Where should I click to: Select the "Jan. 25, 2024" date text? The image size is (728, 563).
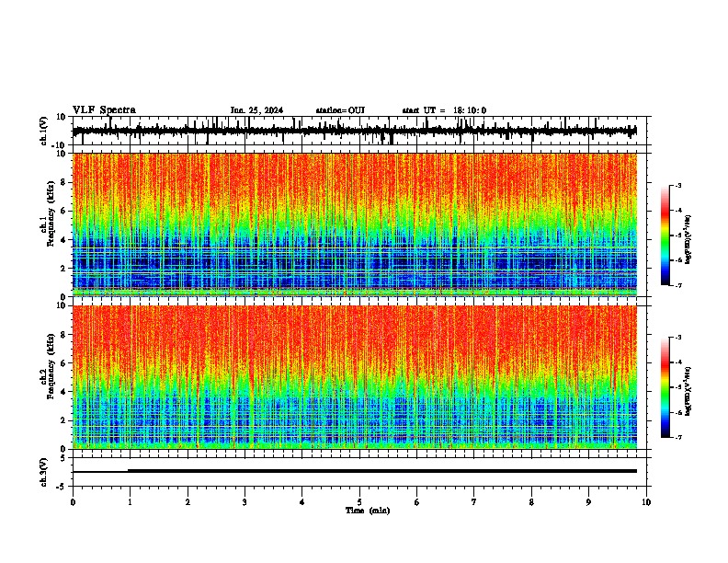(x=256, y=110)
